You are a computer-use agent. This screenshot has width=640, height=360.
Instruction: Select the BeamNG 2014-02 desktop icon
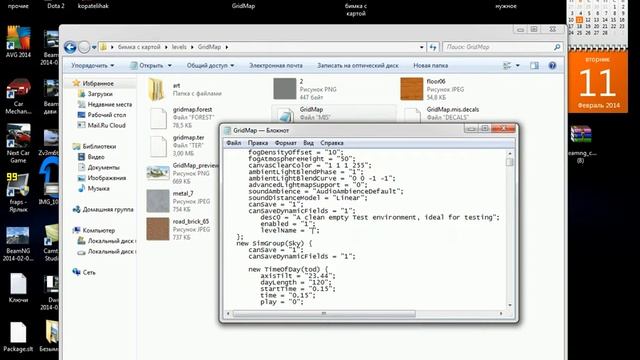18,243
